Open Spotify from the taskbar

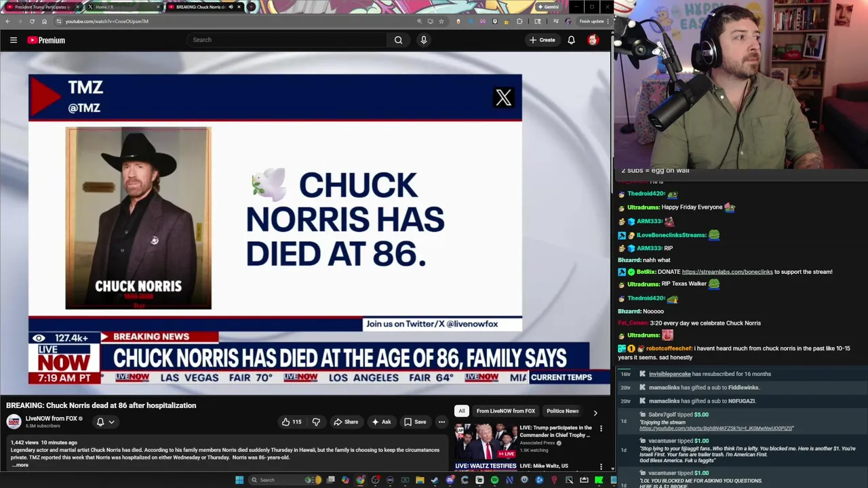point(494,480)
